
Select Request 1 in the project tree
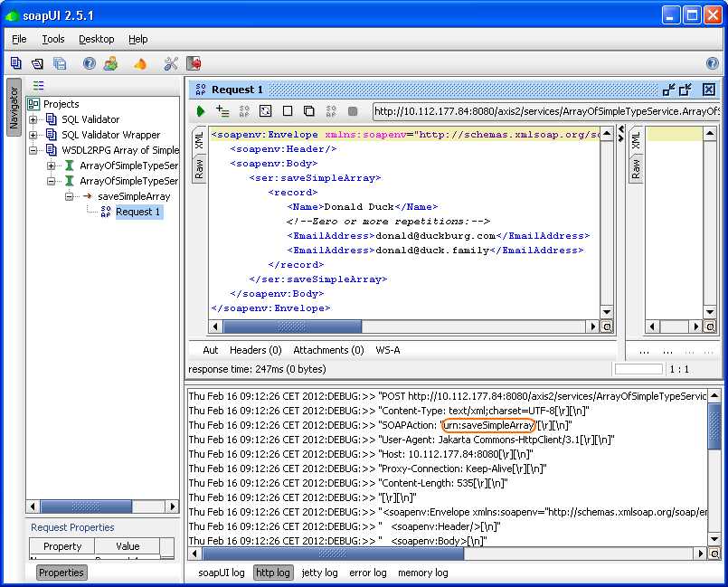[x=137, y=212]
